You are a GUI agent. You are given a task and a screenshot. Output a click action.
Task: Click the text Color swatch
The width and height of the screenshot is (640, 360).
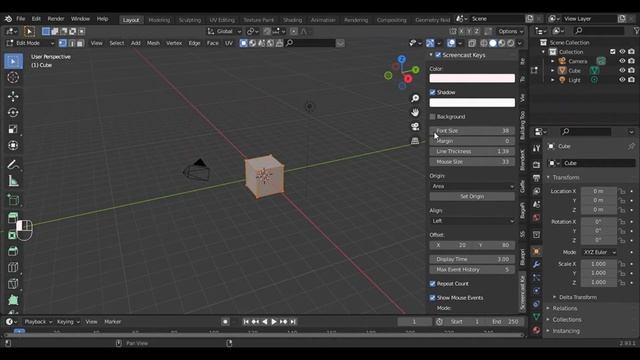pyautogui.click(x=472, y=78)
